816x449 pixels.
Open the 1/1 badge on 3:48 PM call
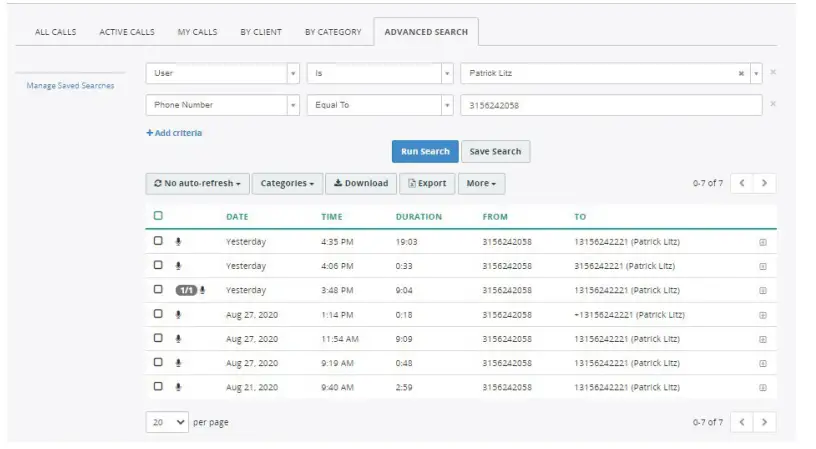(186, 290)
